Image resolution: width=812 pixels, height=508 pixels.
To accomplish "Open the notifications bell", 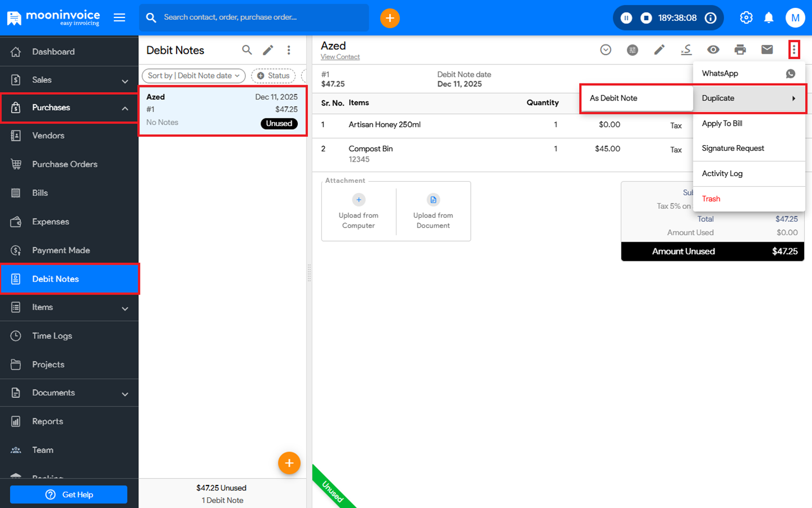I will pyautogui.click(x=769, y=18).
